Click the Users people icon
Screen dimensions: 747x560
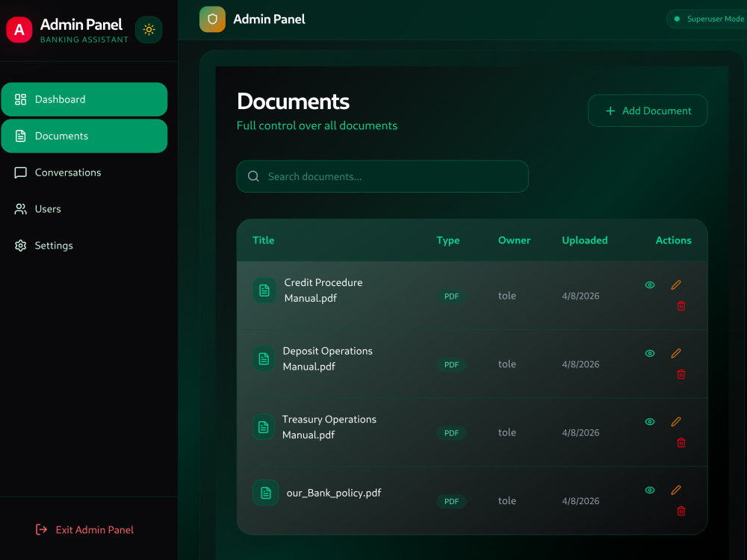(20, 209)
